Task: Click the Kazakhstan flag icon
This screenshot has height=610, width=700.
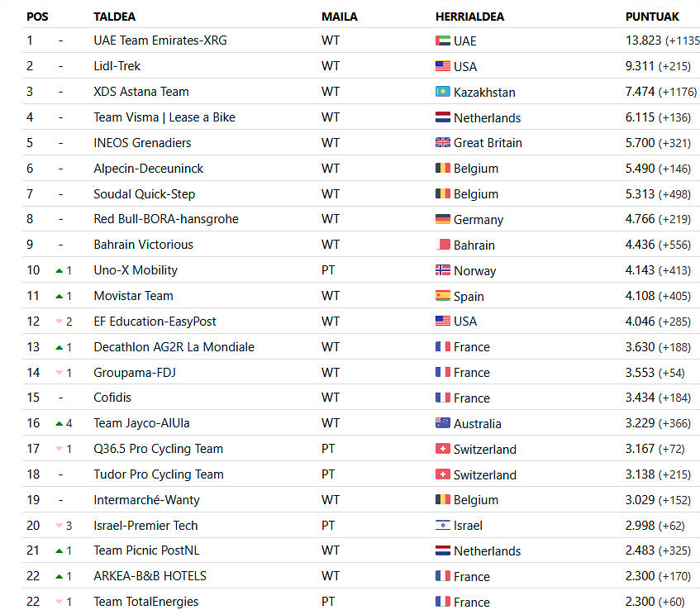Action: [x=443, y=92]
